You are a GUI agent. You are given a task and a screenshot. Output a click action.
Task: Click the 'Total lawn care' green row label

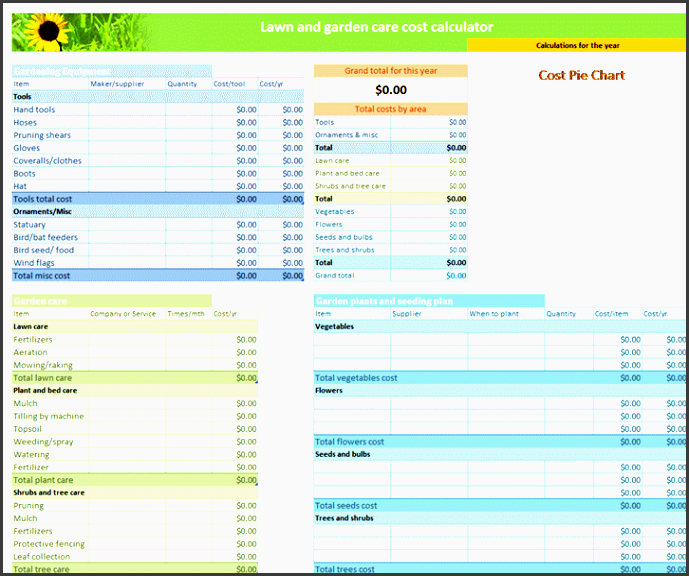click(x=43, y=378)
